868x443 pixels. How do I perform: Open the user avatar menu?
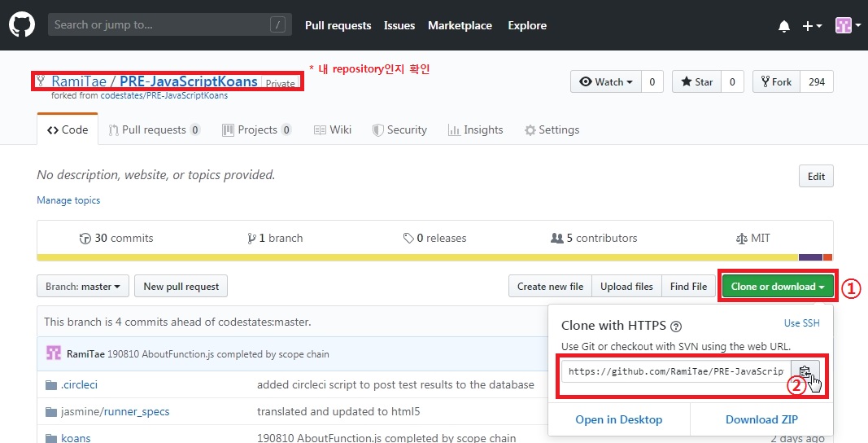point(848,25)
